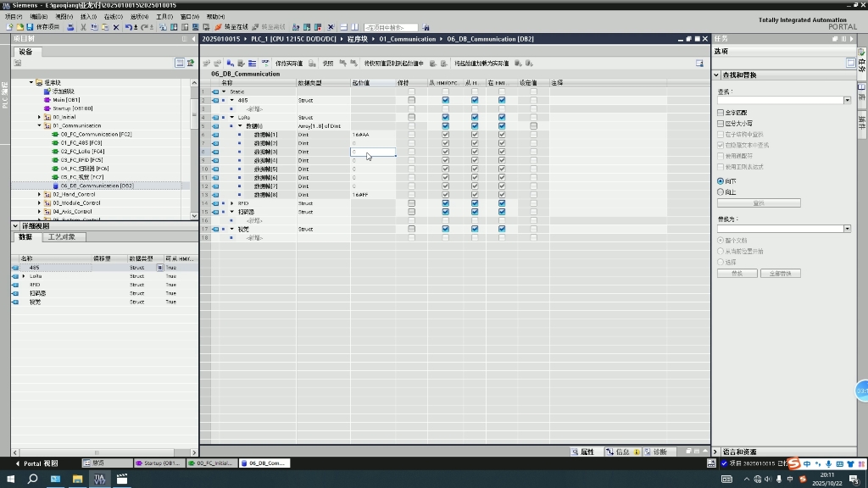Open the 在线 Online menu

pyautogui.click(x=114, y=17)
